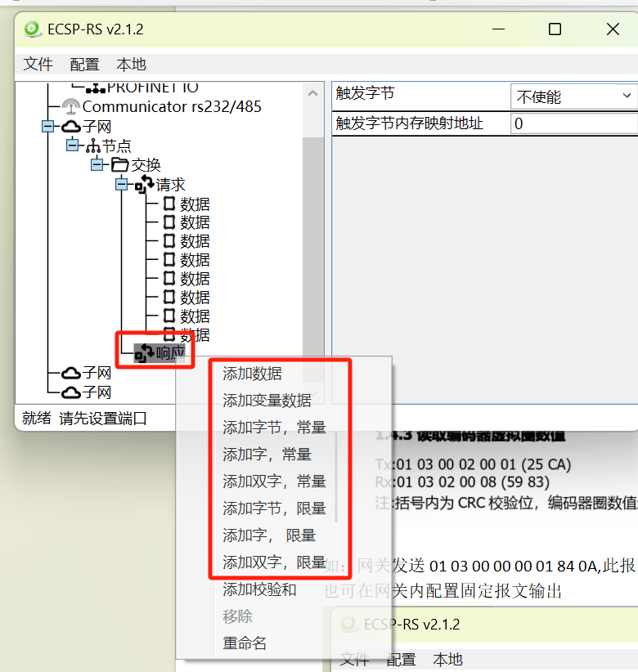Collapse the 请求 tree node
Screen dimensions: 638x672
pos(122,184)
